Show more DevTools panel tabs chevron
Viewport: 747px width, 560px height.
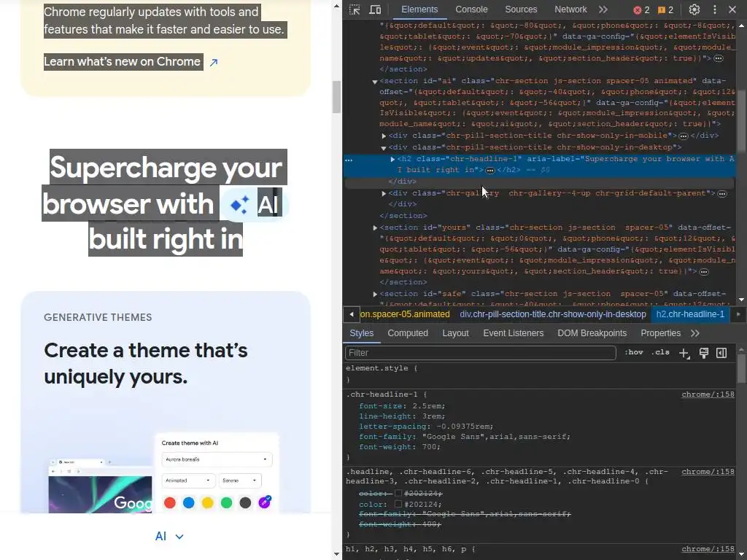(x=603, y=9)
